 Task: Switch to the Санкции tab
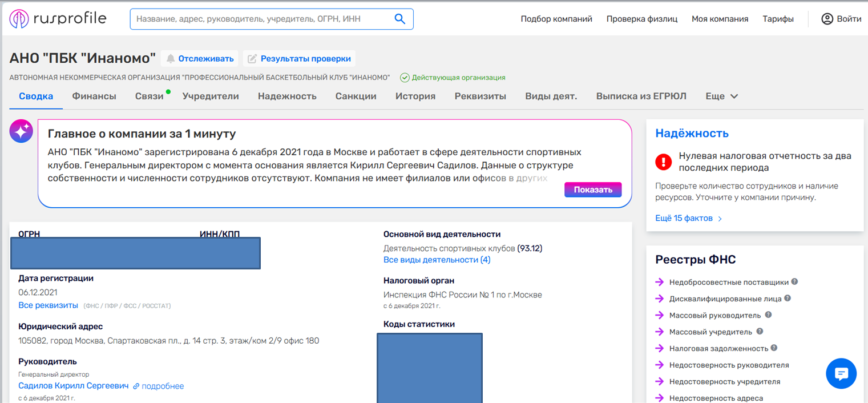(356, 96)
